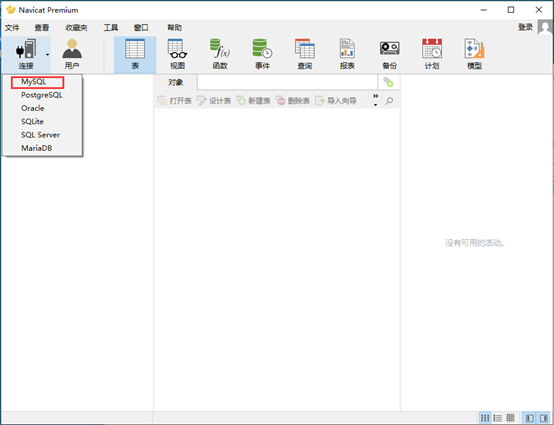Select the 事件 (Event) clock icon
554x425 pixels.
(262, 54)
